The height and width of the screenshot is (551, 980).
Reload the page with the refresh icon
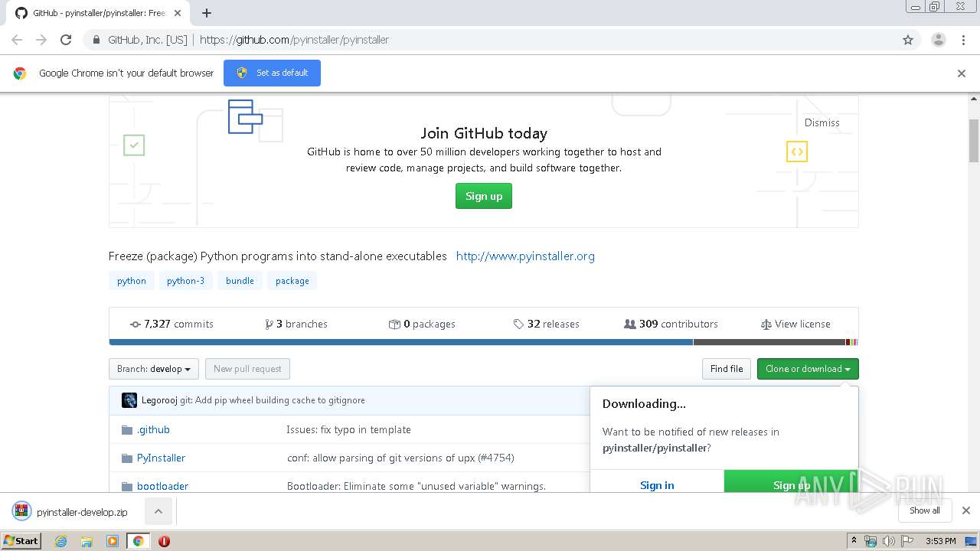pos(66,40)
